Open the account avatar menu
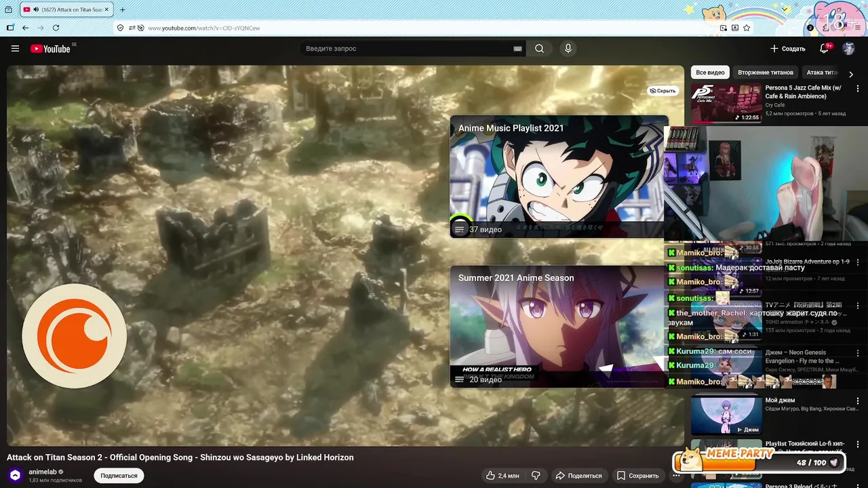Viewport: 868px width, 488px height. 848,49
